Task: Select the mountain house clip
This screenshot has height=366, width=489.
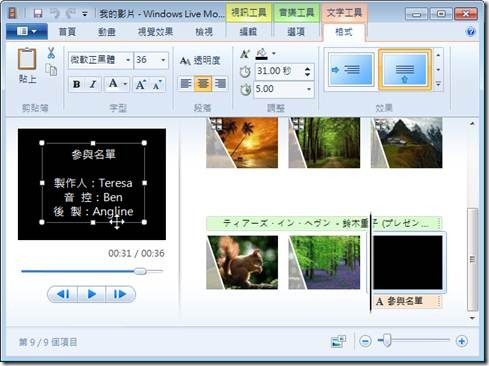Action: click(407, 142)
